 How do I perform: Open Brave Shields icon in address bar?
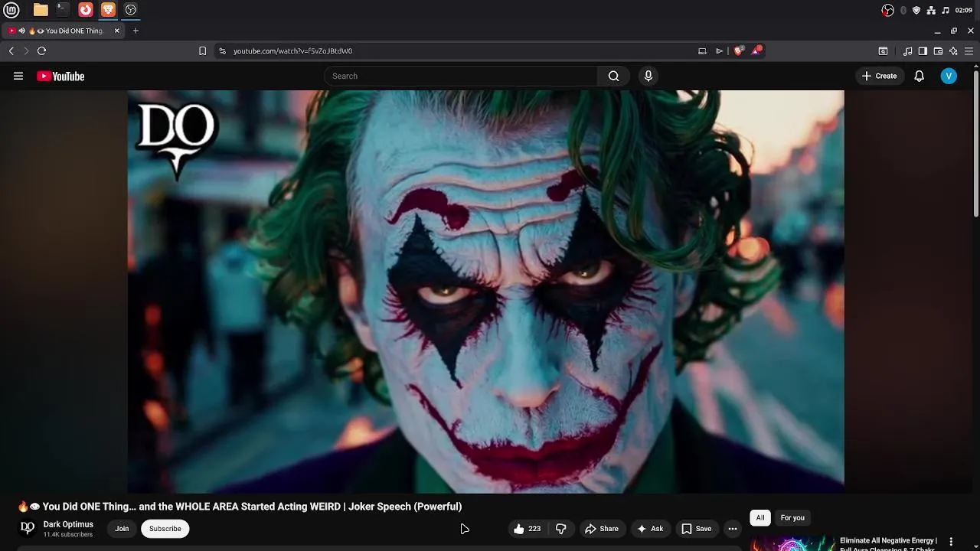[x=738, y=51]
